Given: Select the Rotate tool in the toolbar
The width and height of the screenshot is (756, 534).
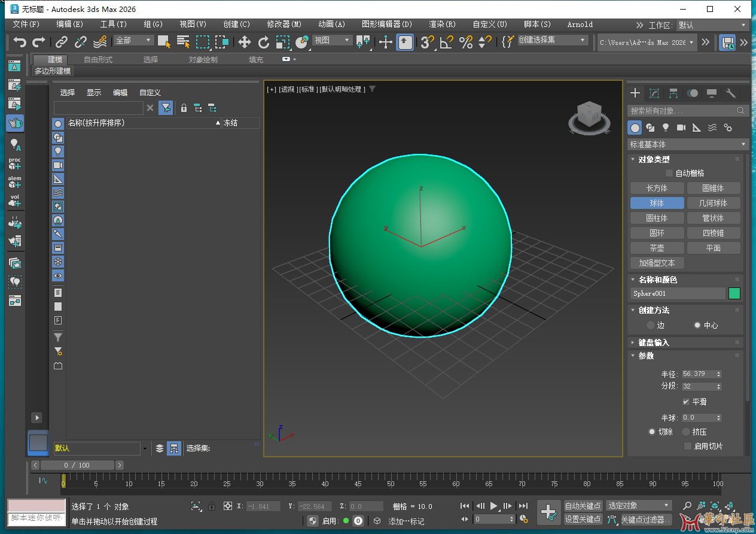Looking at the screenshot, I should (264, 42).
